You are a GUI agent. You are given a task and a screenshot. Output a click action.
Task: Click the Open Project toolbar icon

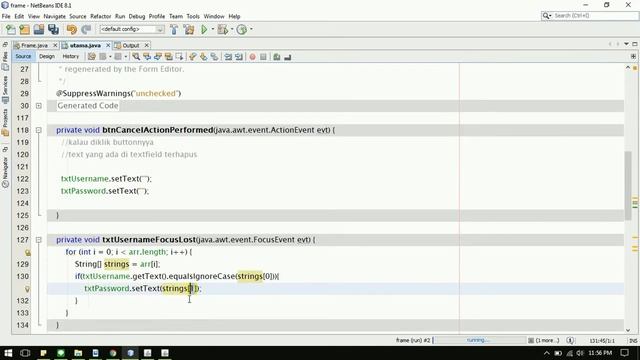tap(39, 29)
